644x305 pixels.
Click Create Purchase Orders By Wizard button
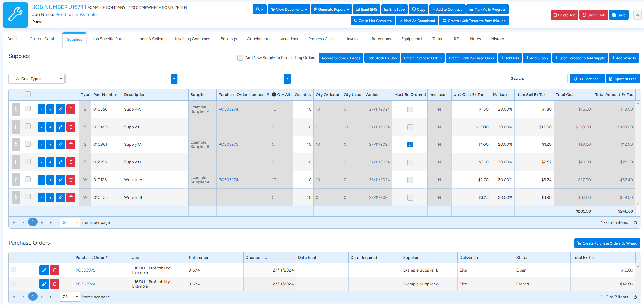point(607,243)
